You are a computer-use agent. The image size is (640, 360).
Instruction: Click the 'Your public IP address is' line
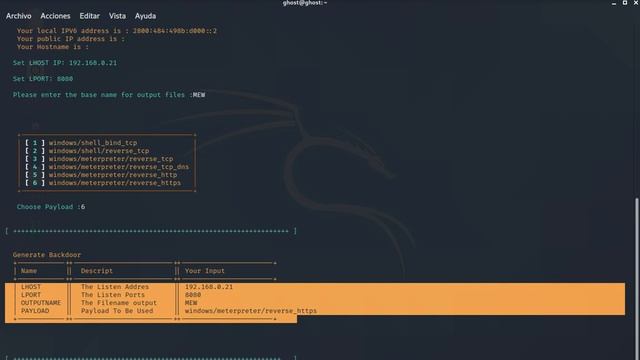click(71, 39)
